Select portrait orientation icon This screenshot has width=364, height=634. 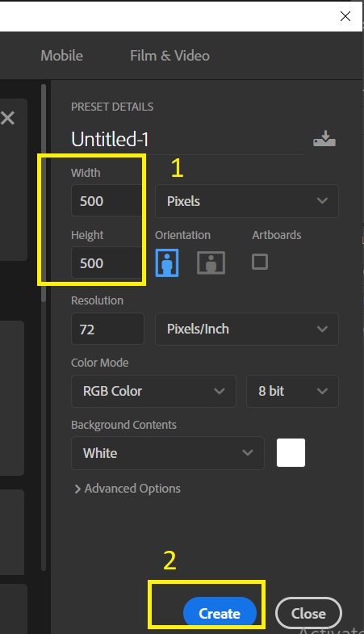click(x=167, y=262)
